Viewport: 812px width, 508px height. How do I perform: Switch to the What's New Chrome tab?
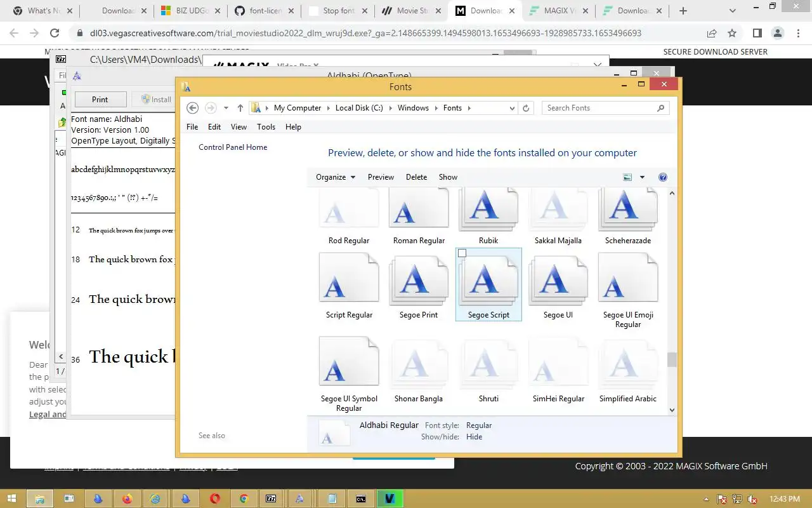pyautogui.click(x=44, y=11)
